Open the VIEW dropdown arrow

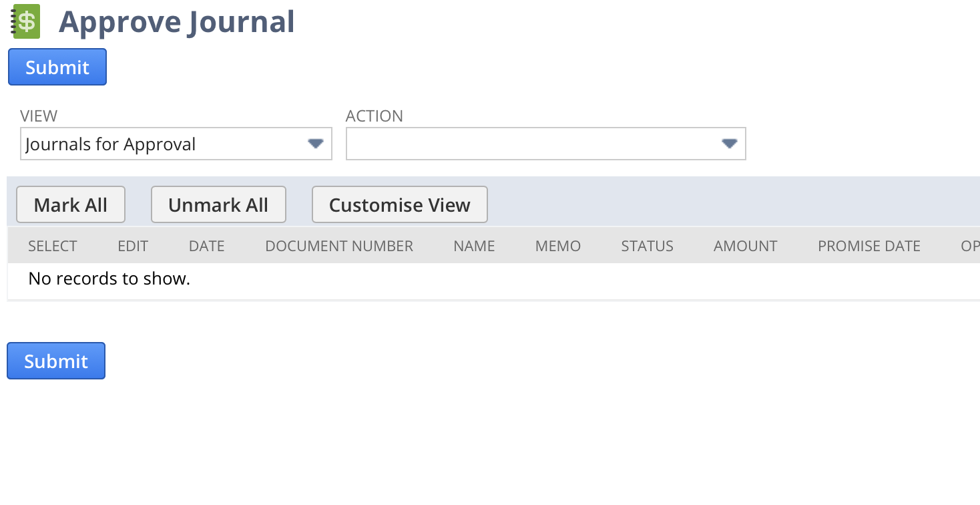point(314,143)
